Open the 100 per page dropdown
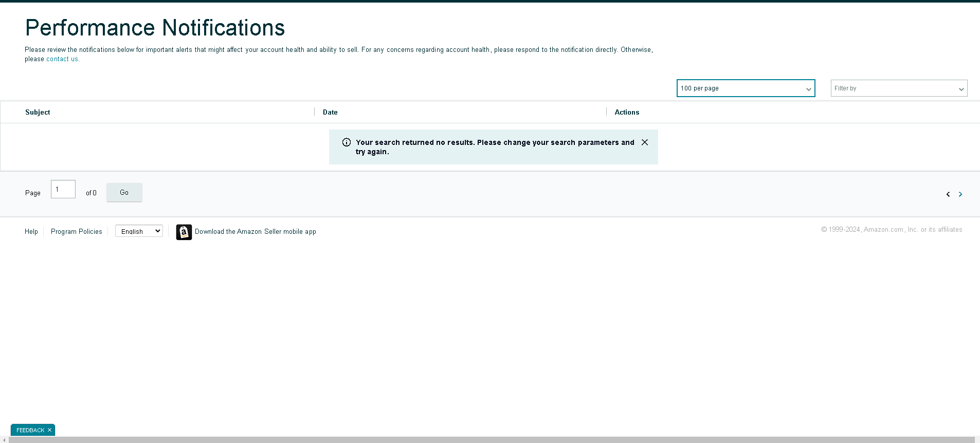This screenshot has width=980, height=443. pos(746,88)
